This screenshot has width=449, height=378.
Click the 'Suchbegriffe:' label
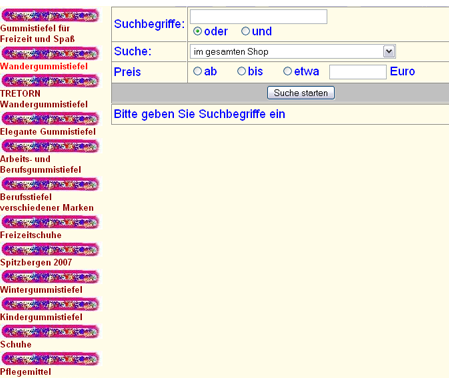tap(149, 24)
